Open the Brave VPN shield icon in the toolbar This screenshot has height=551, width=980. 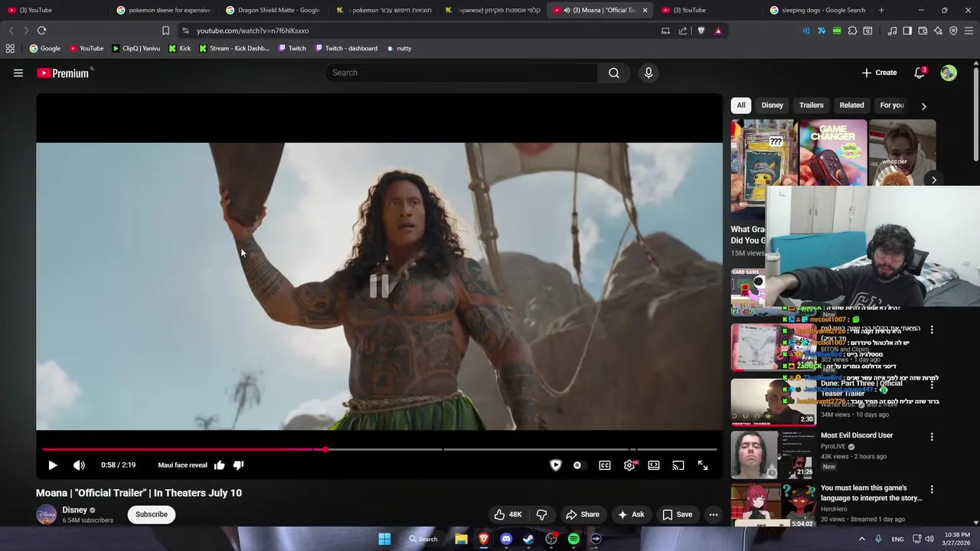(x=953, y=31)
